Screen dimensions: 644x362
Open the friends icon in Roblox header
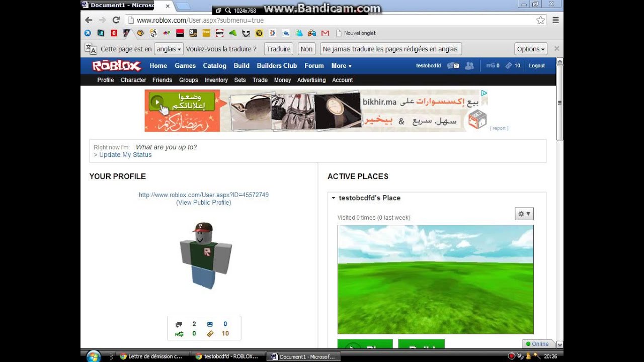[469, 66]
